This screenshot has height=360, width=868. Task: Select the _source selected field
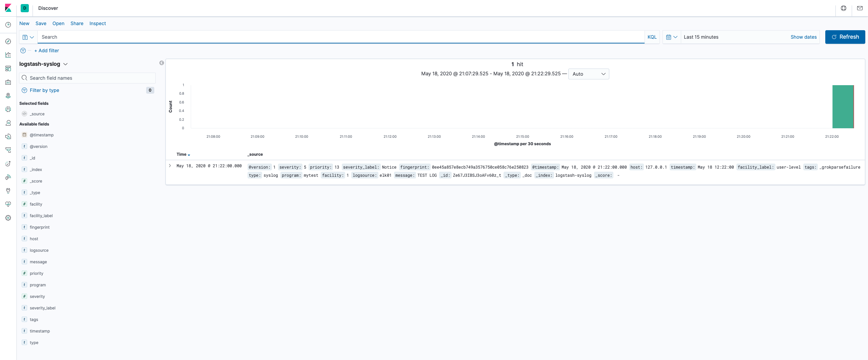[37, 114]
